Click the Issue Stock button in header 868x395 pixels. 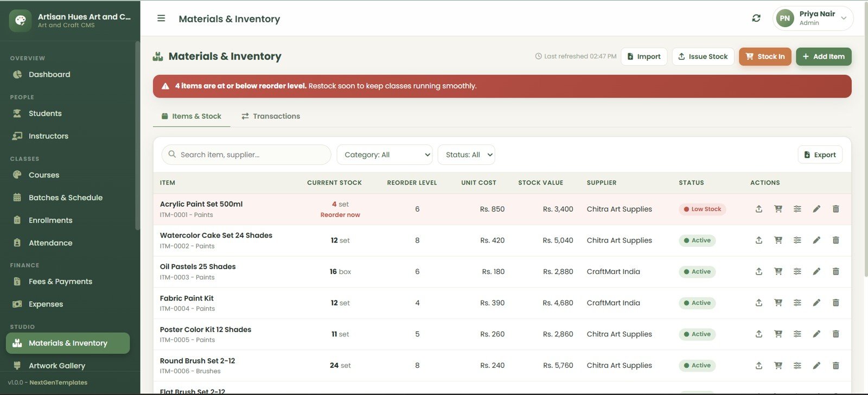click(x=703, y=56)
